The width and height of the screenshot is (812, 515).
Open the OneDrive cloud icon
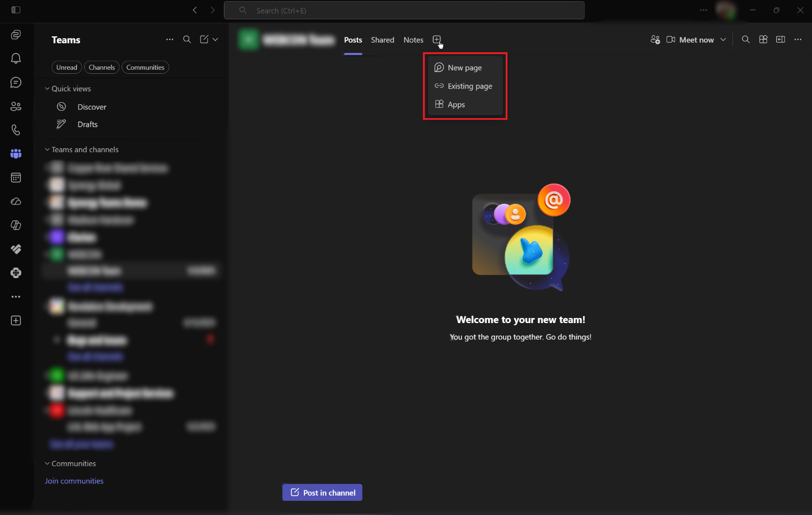(x=16, y=202)
